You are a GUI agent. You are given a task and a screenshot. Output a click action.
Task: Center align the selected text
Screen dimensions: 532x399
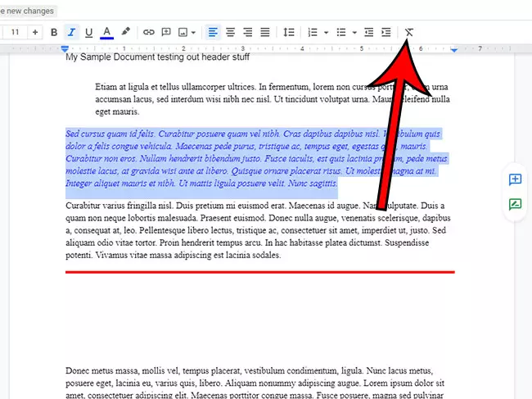[x=230, y=33]
